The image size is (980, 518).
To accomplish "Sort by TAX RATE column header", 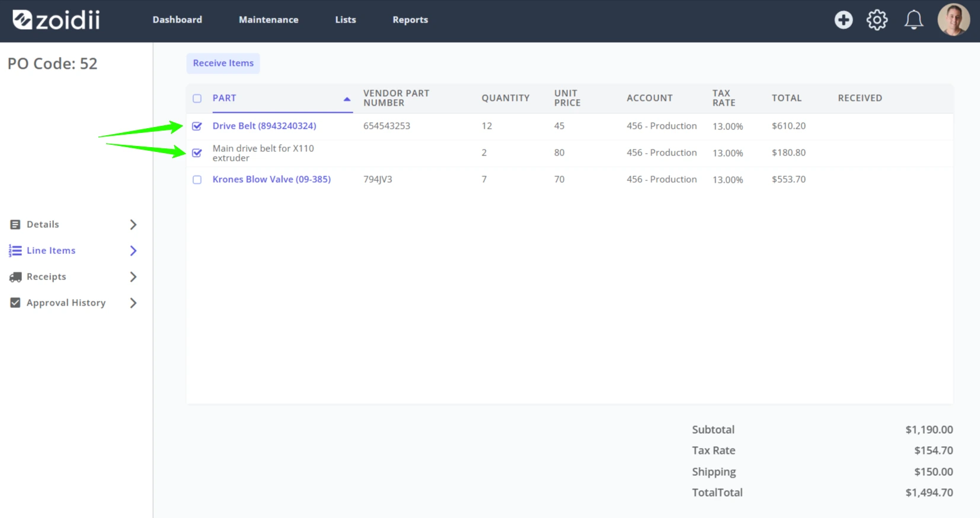I will (724, 98).
